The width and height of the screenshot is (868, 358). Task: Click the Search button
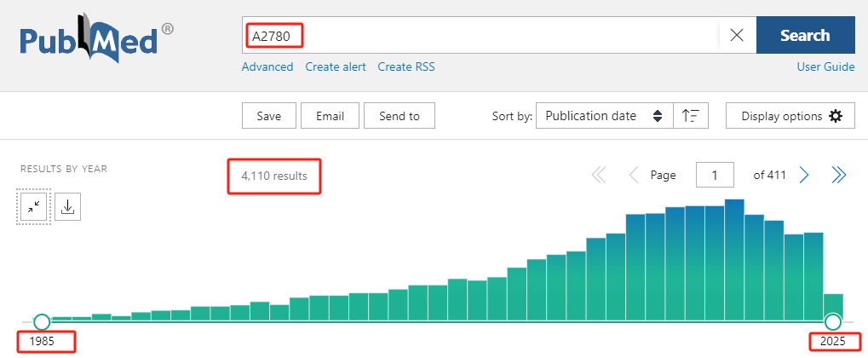tap(805, 36)
